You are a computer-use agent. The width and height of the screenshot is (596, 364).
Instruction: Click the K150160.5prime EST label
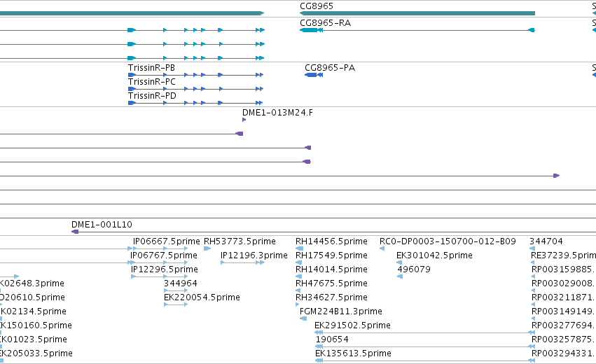tap(36, 325)
